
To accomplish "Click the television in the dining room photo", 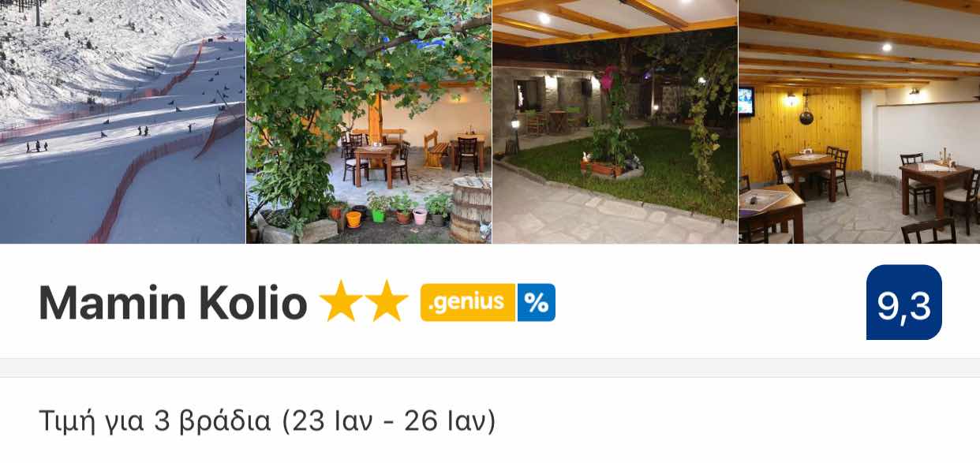I will [x=746, y=100].
